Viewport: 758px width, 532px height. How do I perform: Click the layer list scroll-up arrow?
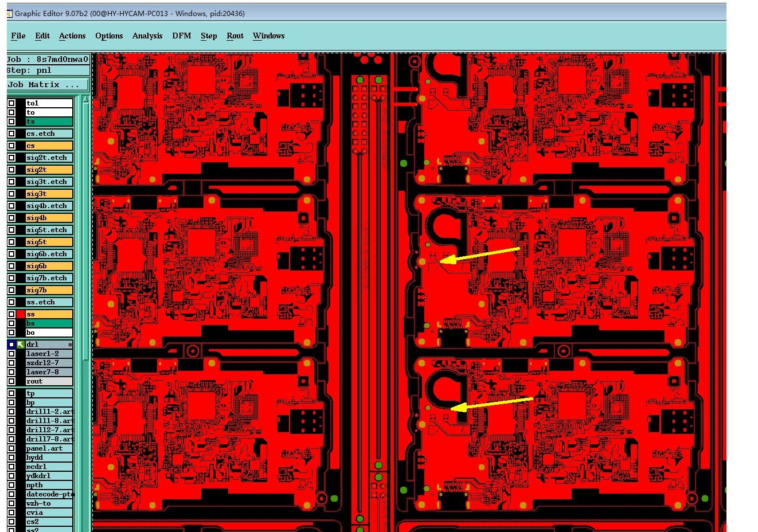coord(85,100)
